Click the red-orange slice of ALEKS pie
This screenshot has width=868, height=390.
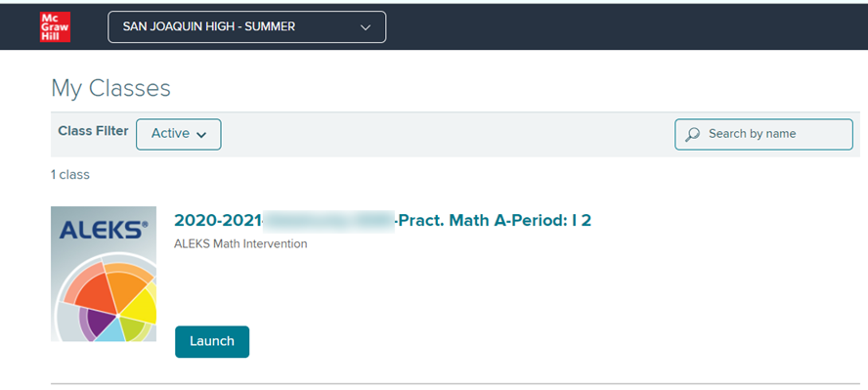click(95, 292)
